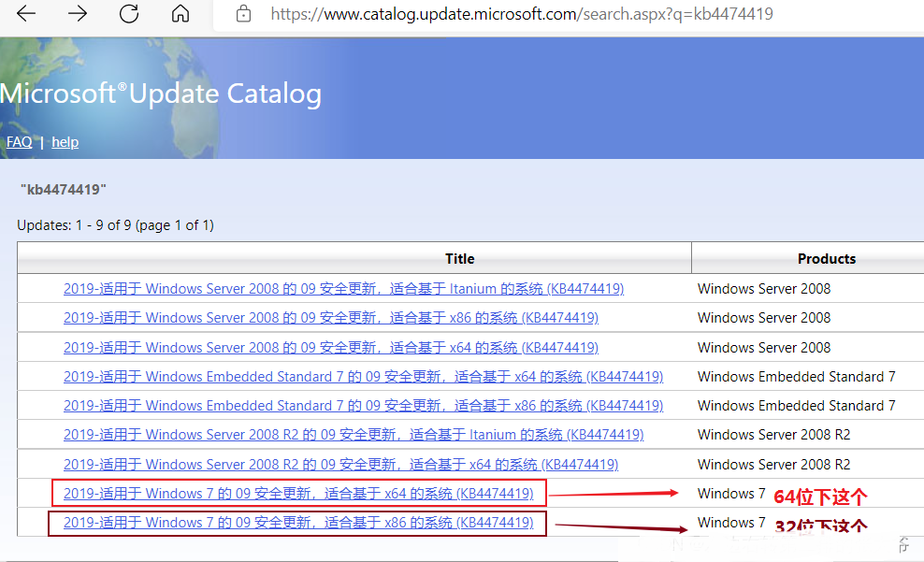Open Windows Embedded Standard 7 x64 update
The width and height of the screenshot is (924, 562).
pyautogui.click(x=363, y=377)
